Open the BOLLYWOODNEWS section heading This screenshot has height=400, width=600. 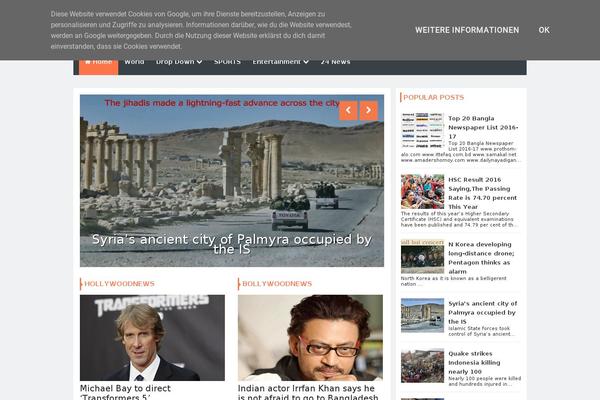(x=277, y=284)
